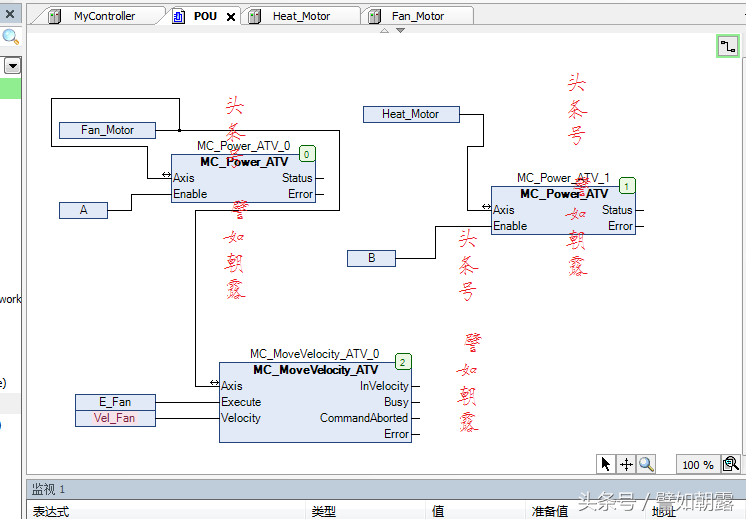
Task: Select the MC_Power_ATV_1 block header
Action: (x=564, y=194)
